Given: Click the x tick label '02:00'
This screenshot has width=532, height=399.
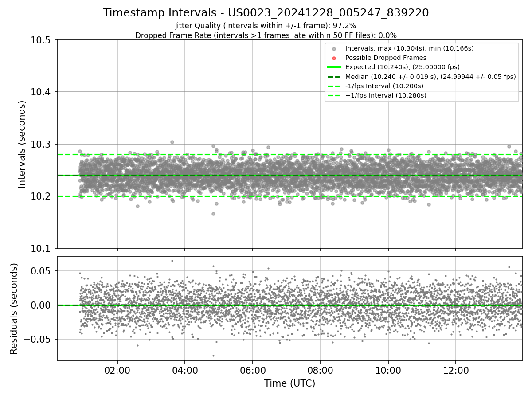Looking at the screenshot, I should coord(117,371).
